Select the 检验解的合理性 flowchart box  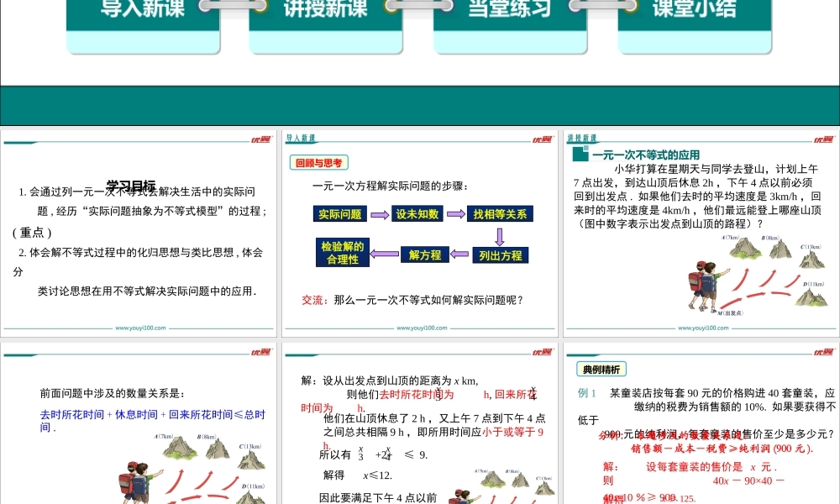pyautogui.click(x=342, y=253)
